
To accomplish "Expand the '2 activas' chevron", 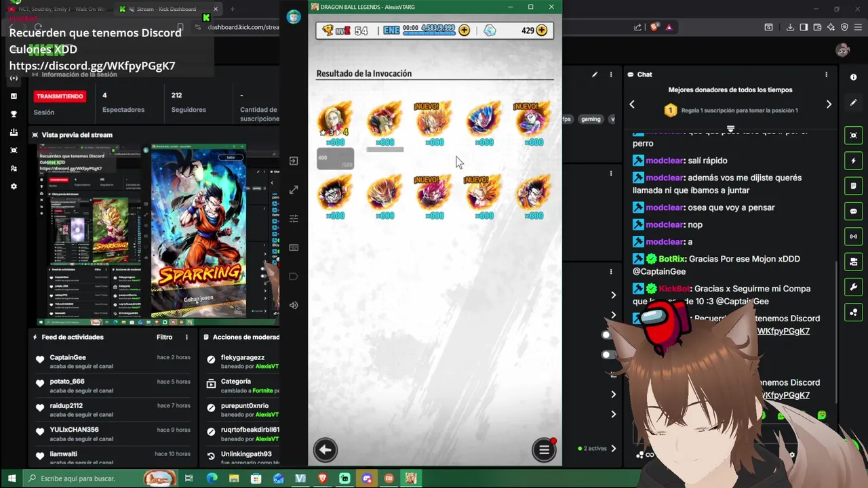I will 614,448.
